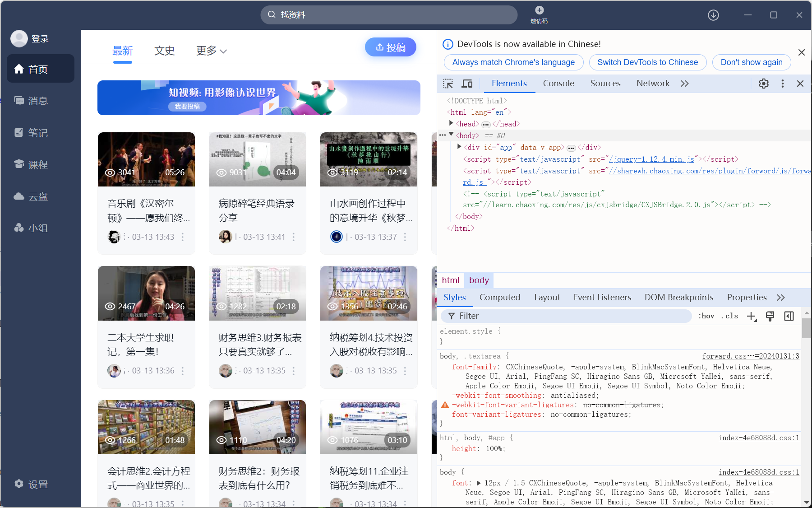Viewport: 812px width, 508px height.
Task: Click Don't show again button
Action: pos(752,62)
